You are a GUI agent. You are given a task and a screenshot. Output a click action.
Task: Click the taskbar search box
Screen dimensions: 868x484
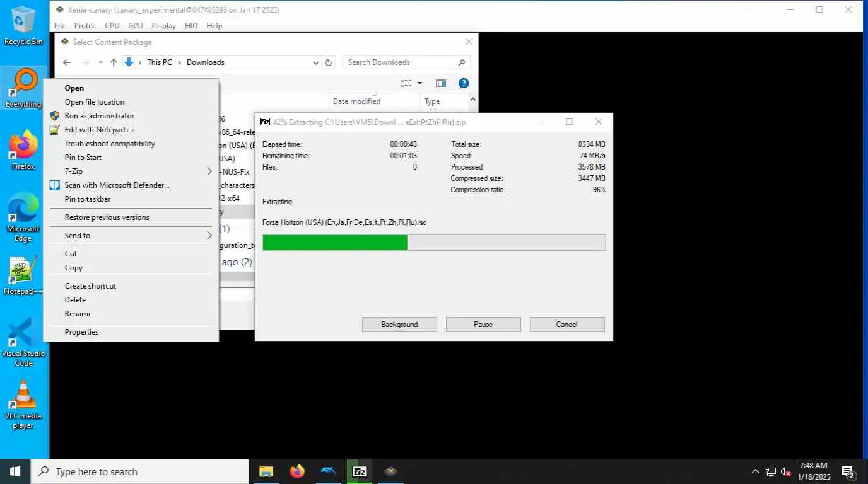point(140,471)
